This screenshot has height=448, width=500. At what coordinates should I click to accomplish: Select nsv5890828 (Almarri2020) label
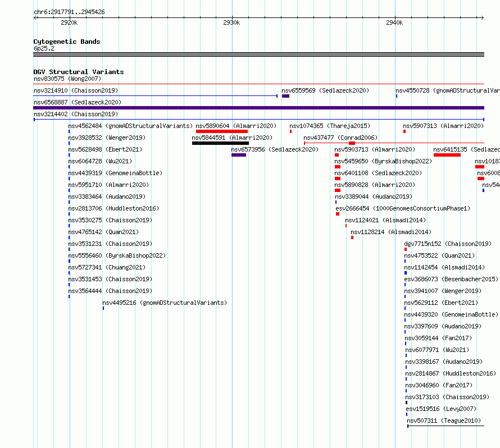coord(375,185)
